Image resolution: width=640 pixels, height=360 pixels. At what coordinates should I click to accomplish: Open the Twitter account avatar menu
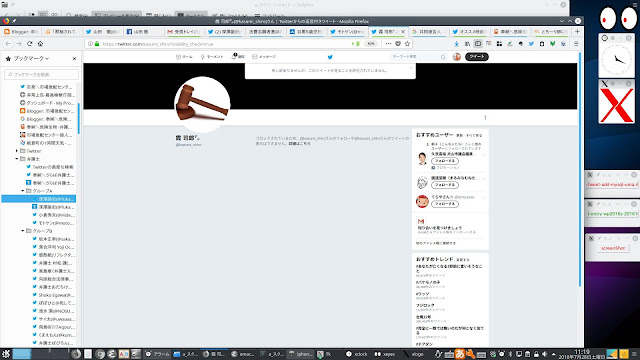point(457,57)
